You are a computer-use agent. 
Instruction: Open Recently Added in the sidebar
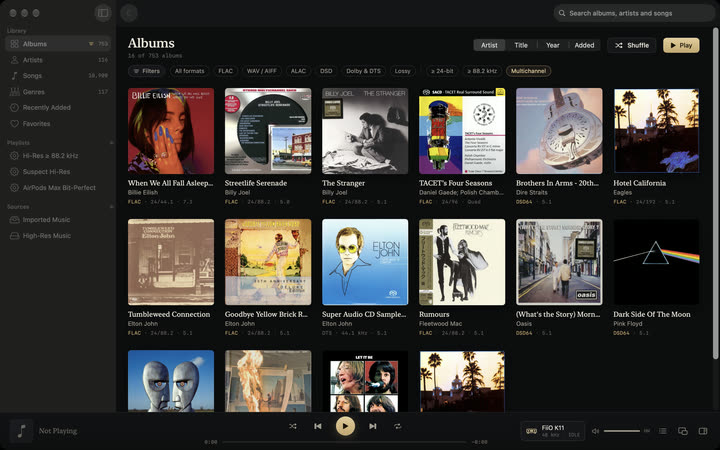pyautogui.click(x=58, y=107)
